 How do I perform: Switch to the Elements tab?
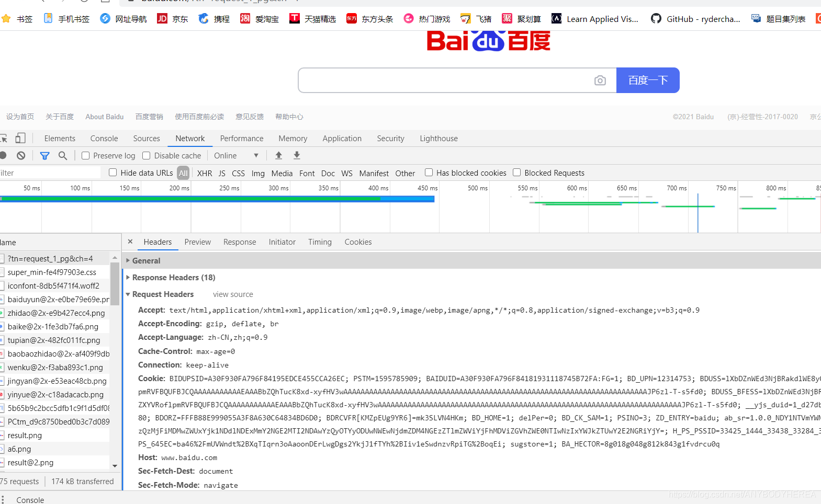[x=60, y=138]
